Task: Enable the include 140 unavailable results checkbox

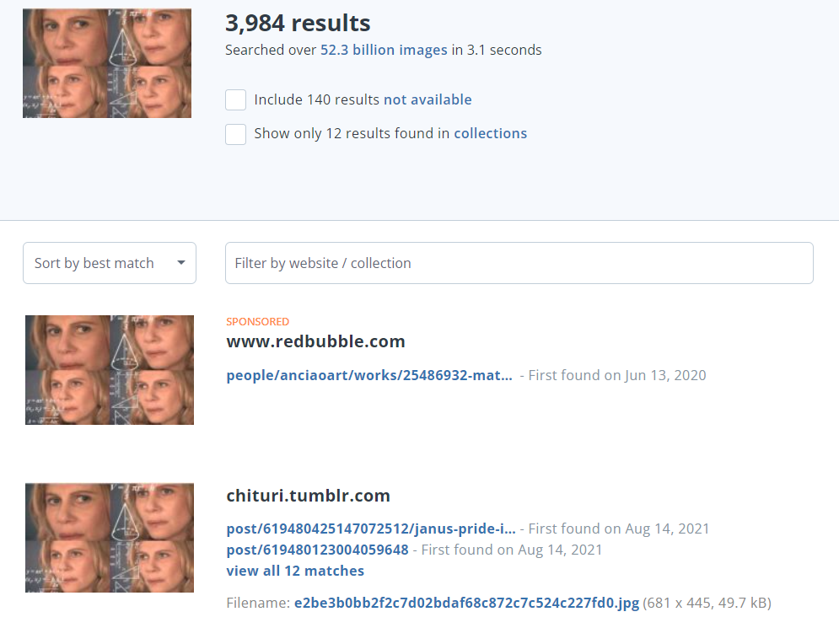Action: (235, 100)
